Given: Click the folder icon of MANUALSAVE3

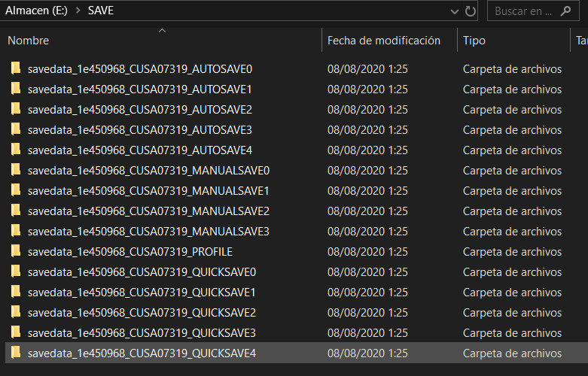Looking at the screenshot, I should pyautogui.click(x=16, y=231).
